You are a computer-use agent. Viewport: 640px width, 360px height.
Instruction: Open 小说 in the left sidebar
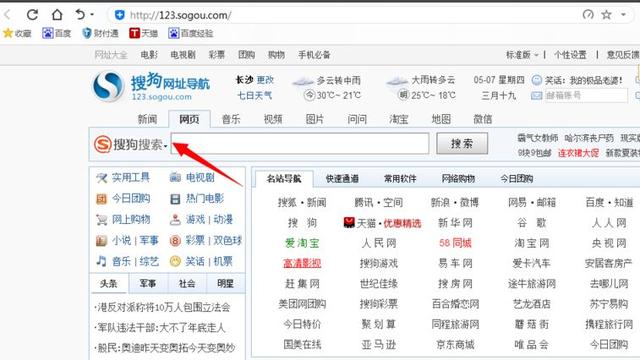tap(122, 240)
